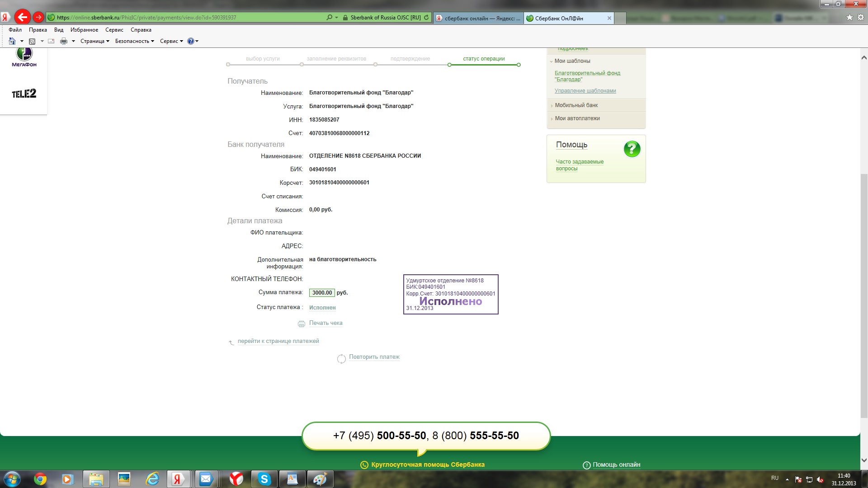The image size is (868, 488).
Task: Click the red forward arrow button
Action: (38, 18)
